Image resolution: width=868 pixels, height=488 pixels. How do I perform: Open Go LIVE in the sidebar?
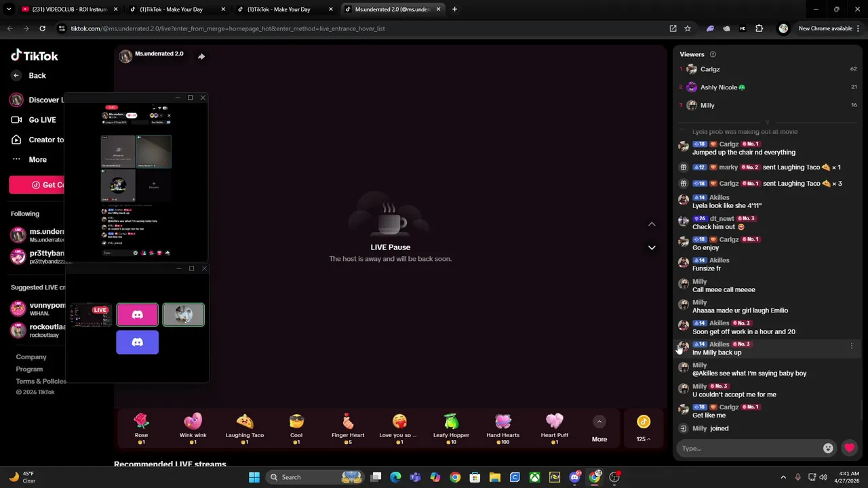(x=34, y=120)
